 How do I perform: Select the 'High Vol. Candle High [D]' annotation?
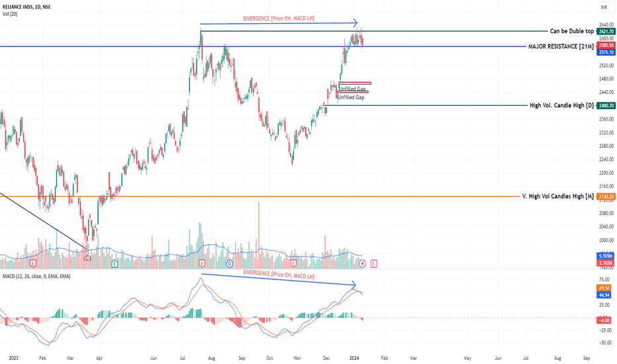[561, 105]
